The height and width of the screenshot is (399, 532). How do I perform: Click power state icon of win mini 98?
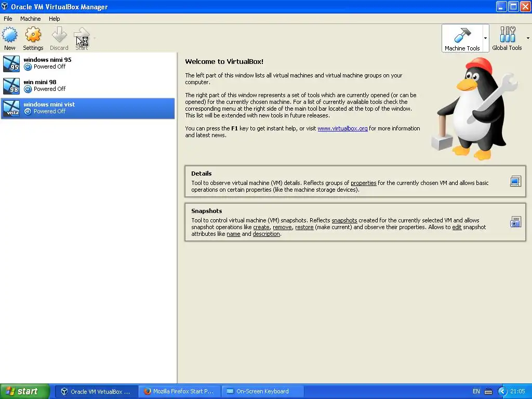click(28, 89)
